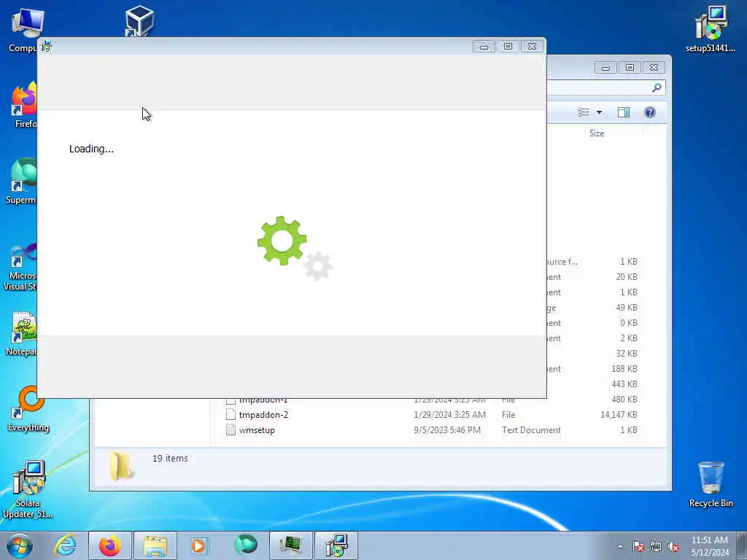Launch the Everything search desktop shortcut
Image resolution: width=747 pixels, height=560 pixels.
click(28, 408)
